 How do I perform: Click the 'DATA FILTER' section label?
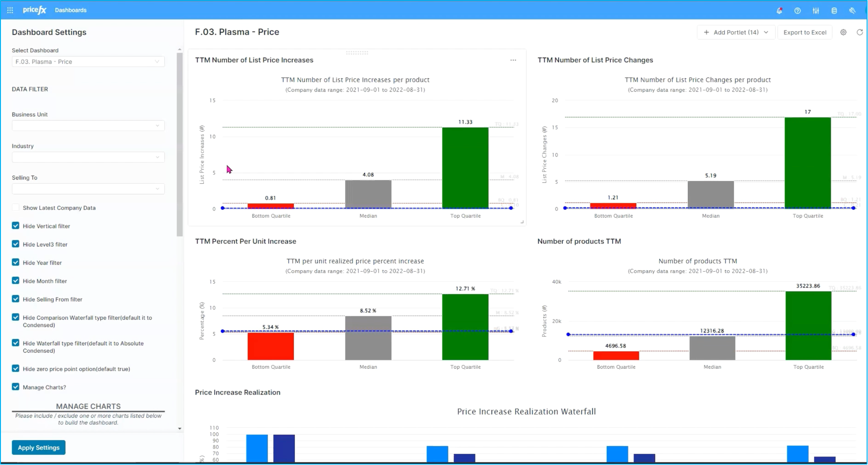30,89
